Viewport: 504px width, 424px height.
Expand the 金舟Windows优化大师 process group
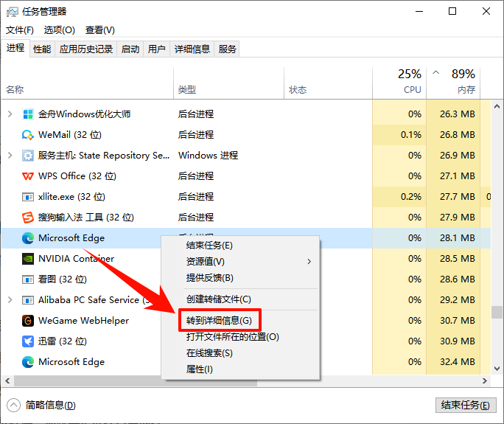coord(10,114)
